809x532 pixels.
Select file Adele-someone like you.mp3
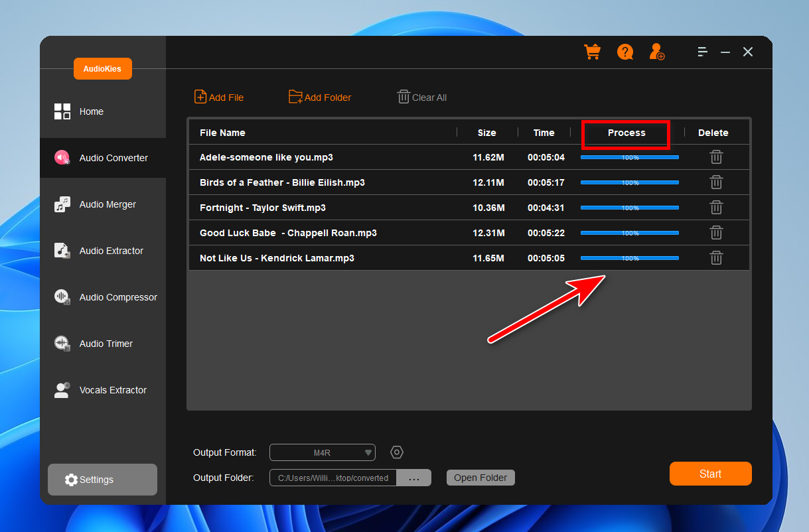266,157
